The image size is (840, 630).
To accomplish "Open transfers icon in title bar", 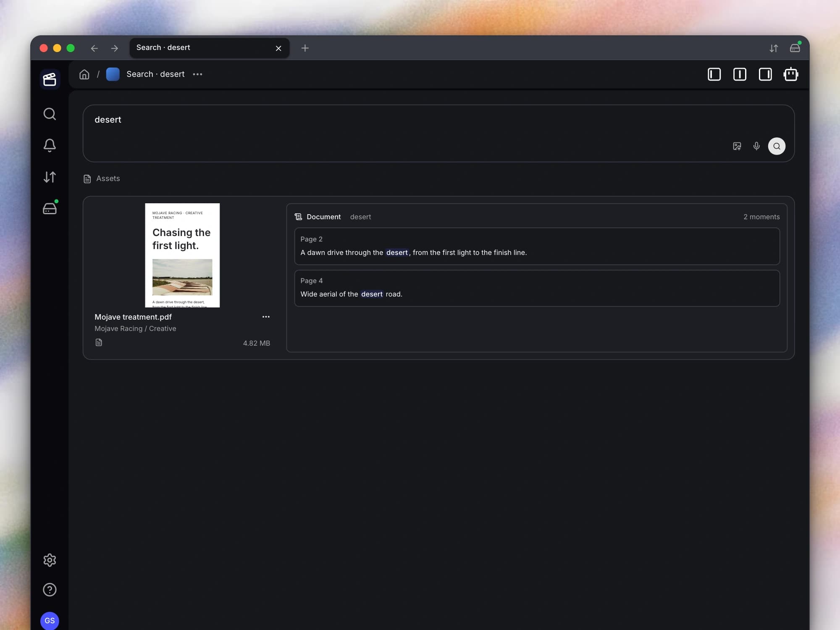I will 774,48.
